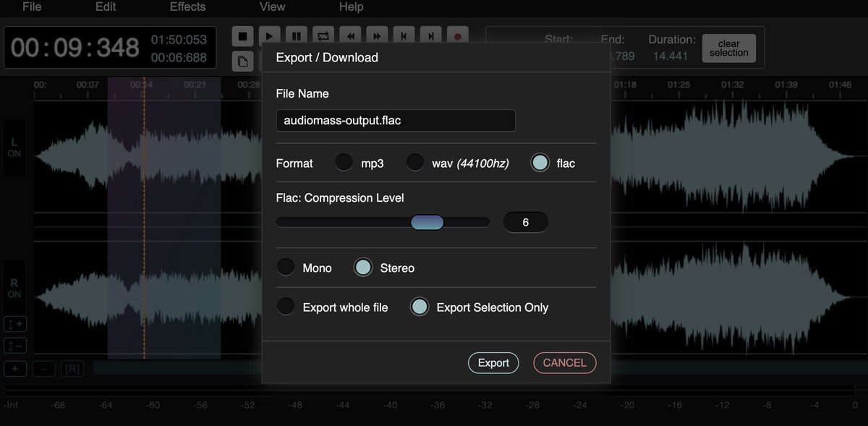The width and height of the screenshot is (868, 426).
Task: Choose Mono output
Action: point(286,266)
